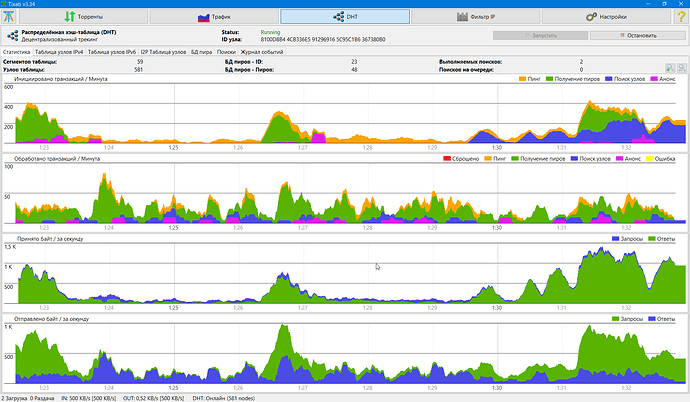
Task: Click the 2 Загрузка status bar entry
Action: [14, 398]
